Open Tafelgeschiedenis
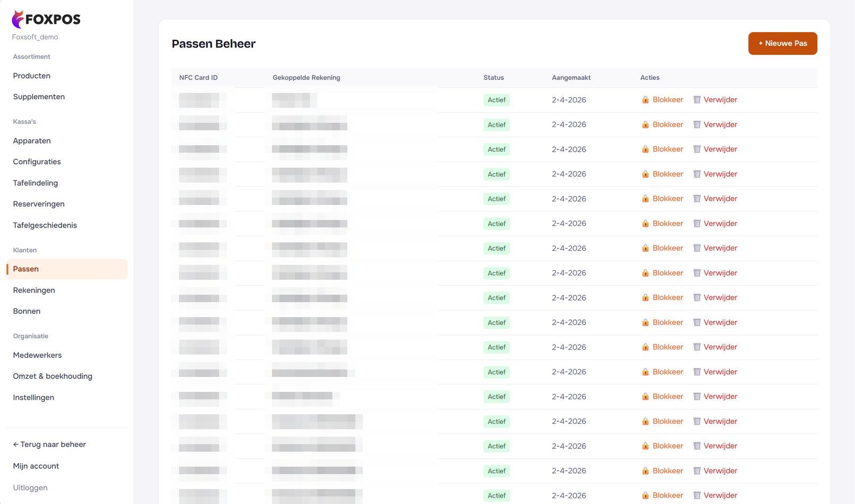 (45, 225)
